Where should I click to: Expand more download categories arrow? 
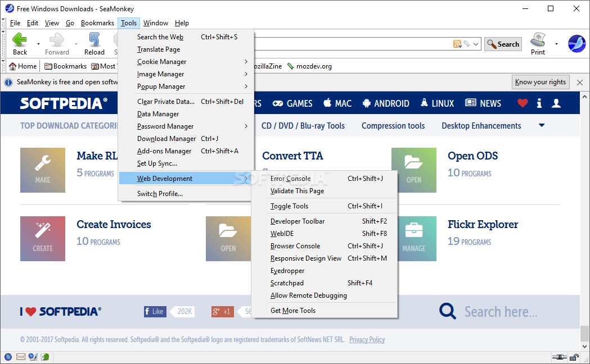click(x=542, y=125)
